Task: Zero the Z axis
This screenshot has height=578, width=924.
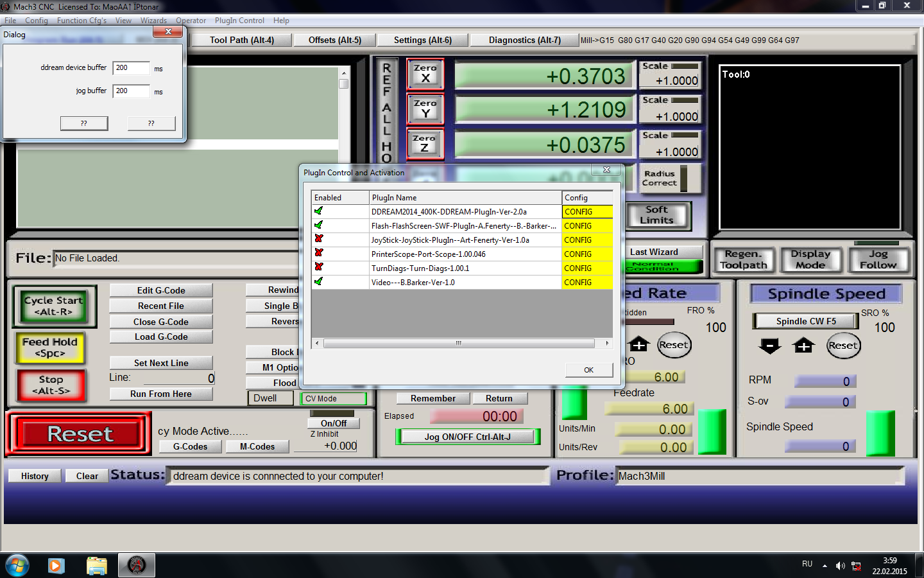Action: [425, 144]
